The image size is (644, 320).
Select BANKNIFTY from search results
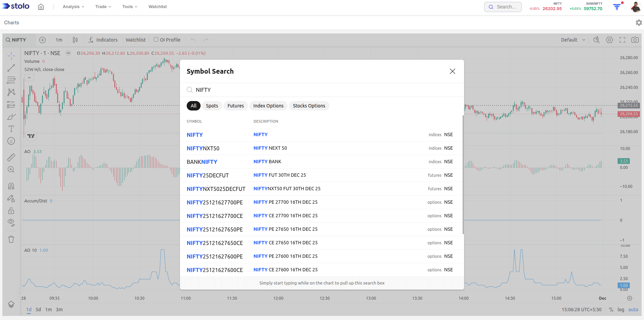pos(202,162)
